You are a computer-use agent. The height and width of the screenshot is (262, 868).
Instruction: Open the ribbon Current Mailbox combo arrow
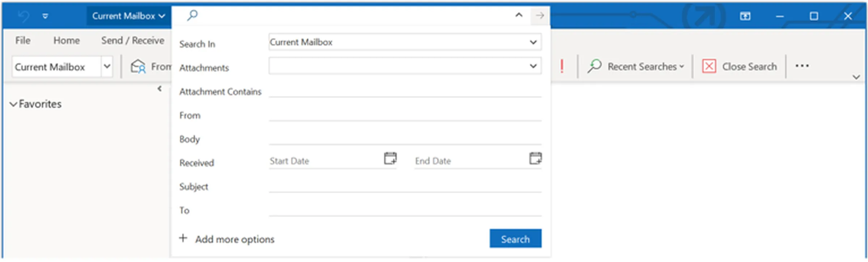pos(107,67)
